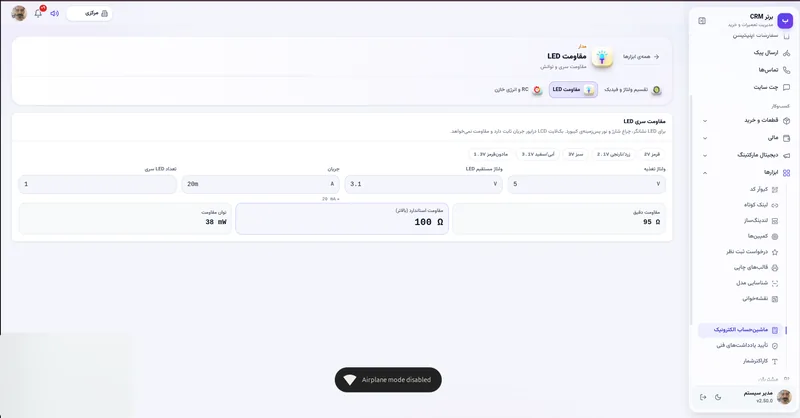Click the chat bubble icon for چت سایت
Screen dimensions: 800x418
click(x=786, y=87)
